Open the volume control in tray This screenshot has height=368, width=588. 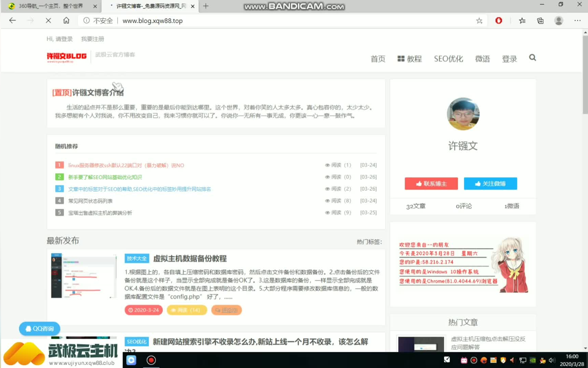tap(552, 360)
